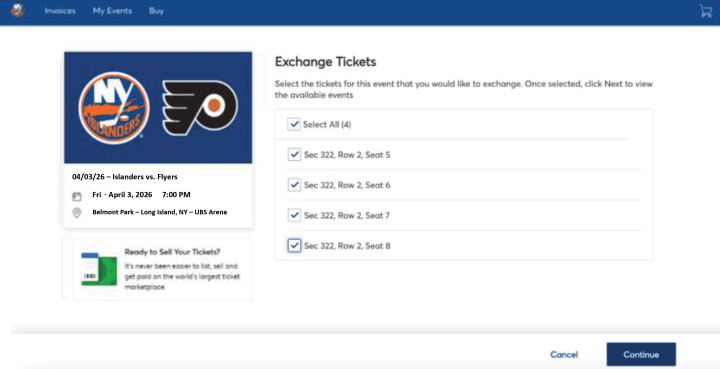Click the calendar icon beside event date

(x=77, y=196)
